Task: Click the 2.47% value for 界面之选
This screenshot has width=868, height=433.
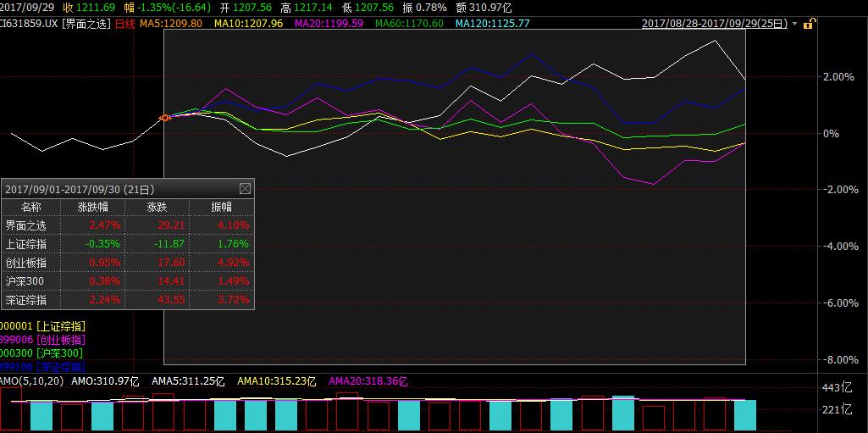Action: (x=105, y=225)
